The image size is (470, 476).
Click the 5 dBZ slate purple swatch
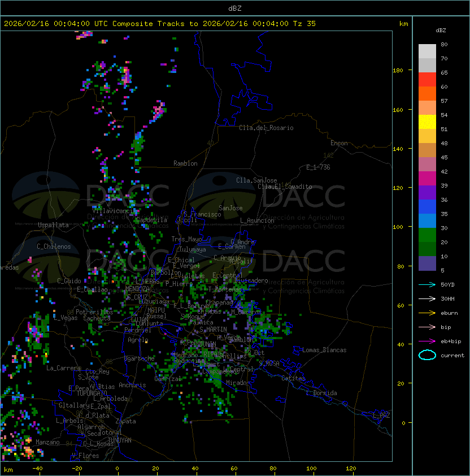coord(427,263)
